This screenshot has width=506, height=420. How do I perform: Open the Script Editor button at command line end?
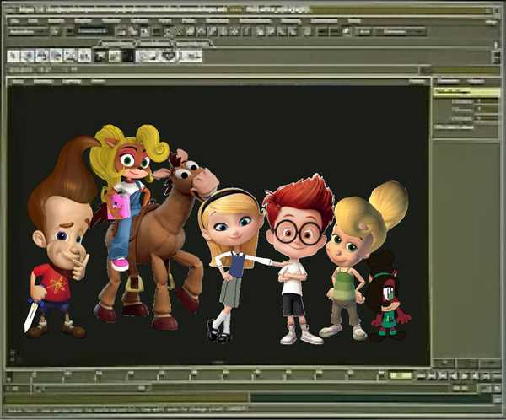click(x=497, y=400)
